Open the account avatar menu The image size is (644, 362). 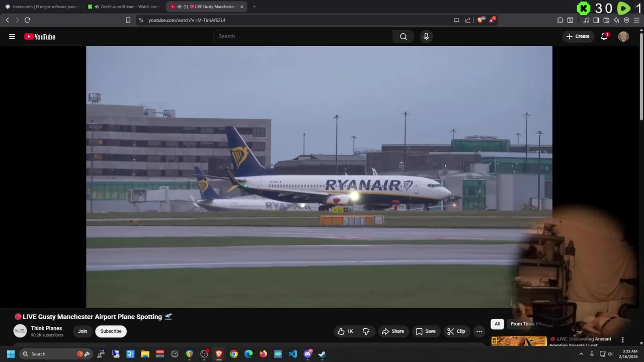623,36
